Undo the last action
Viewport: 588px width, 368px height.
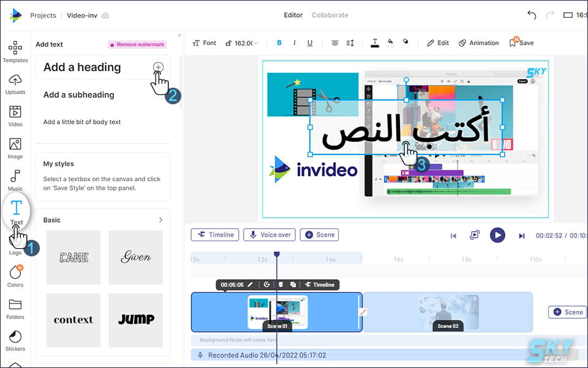pyautogui.click(x=532, y=15)
